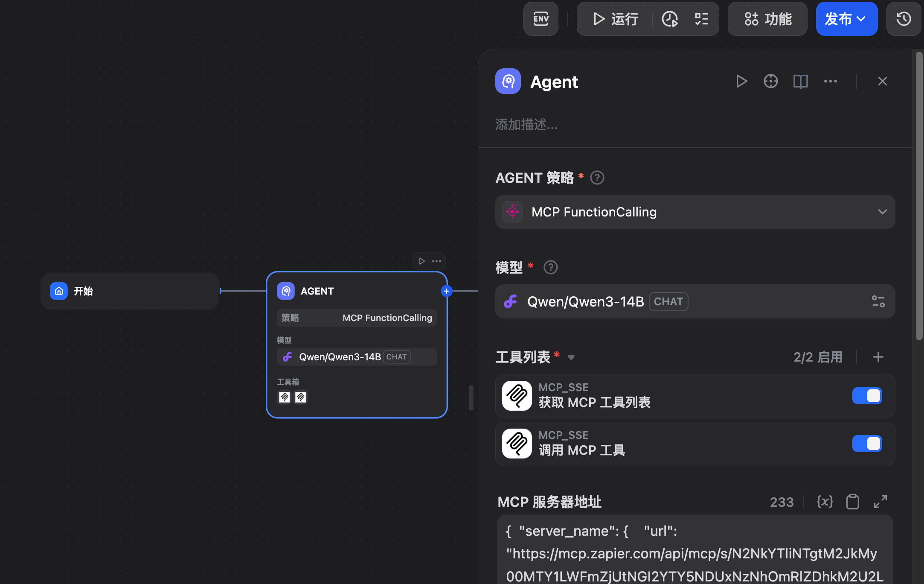Open the 发布 publish dropdown

(846, 19)
